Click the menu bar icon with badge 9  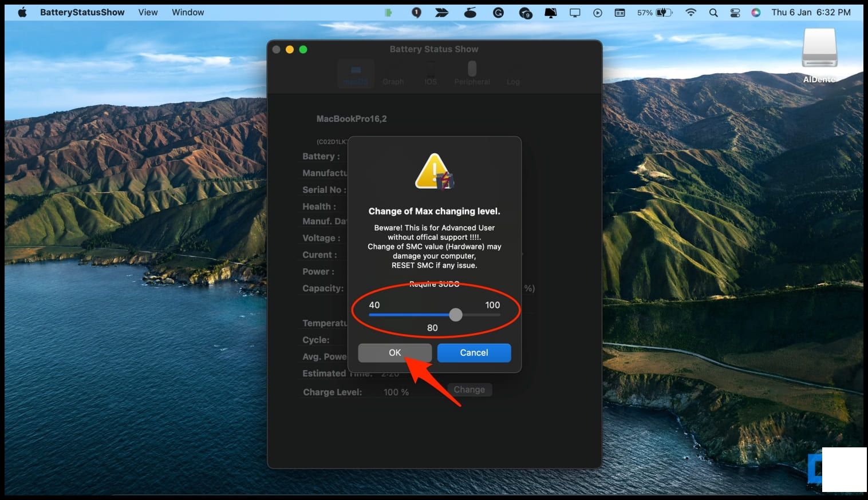pos(525,13)
